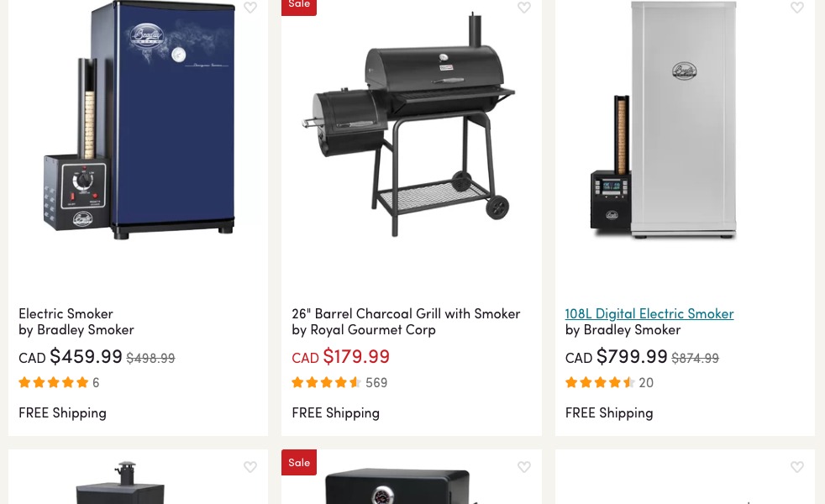View the silver digital smoker product image

tap(664, 120)
